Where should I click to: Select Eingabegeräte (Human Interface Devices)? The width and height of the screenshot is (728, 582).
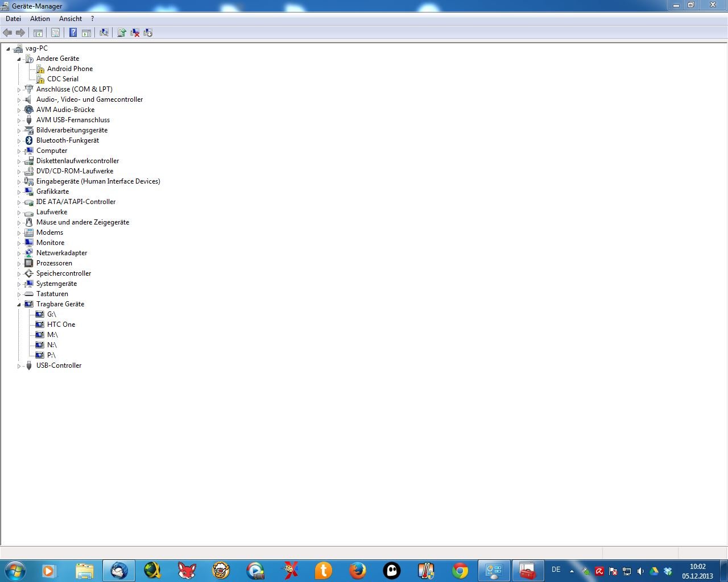pos(98,181)
